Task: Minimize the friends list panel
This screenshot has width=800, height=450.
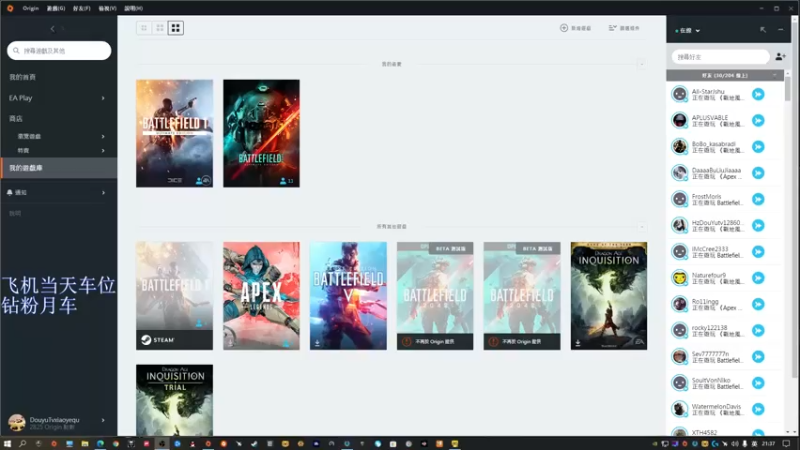Action: click(781, 30)
